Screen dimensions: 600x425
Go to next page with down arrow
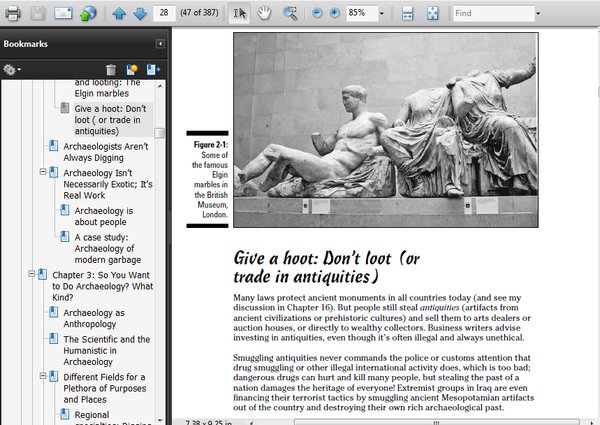pos(140,13)
